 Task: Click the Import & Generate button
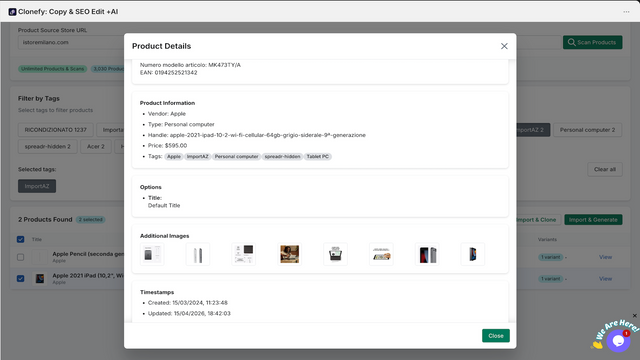point(593,220)
